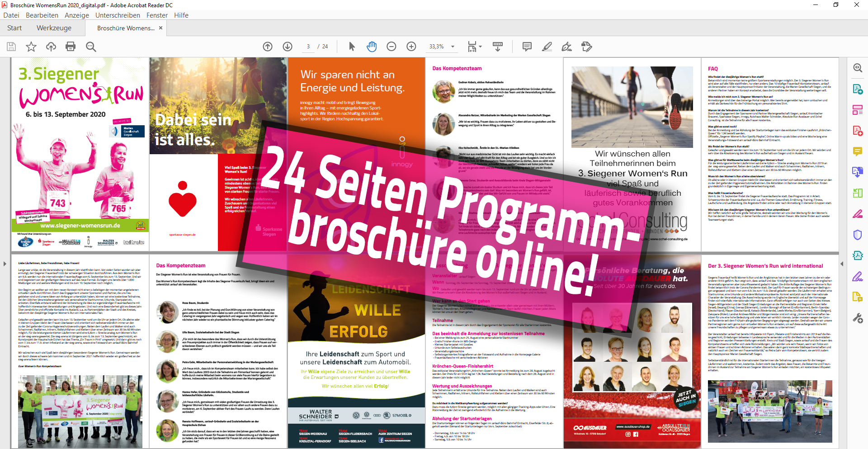
Task: Switch to the Start tab
Action: [x=14, y=28]
